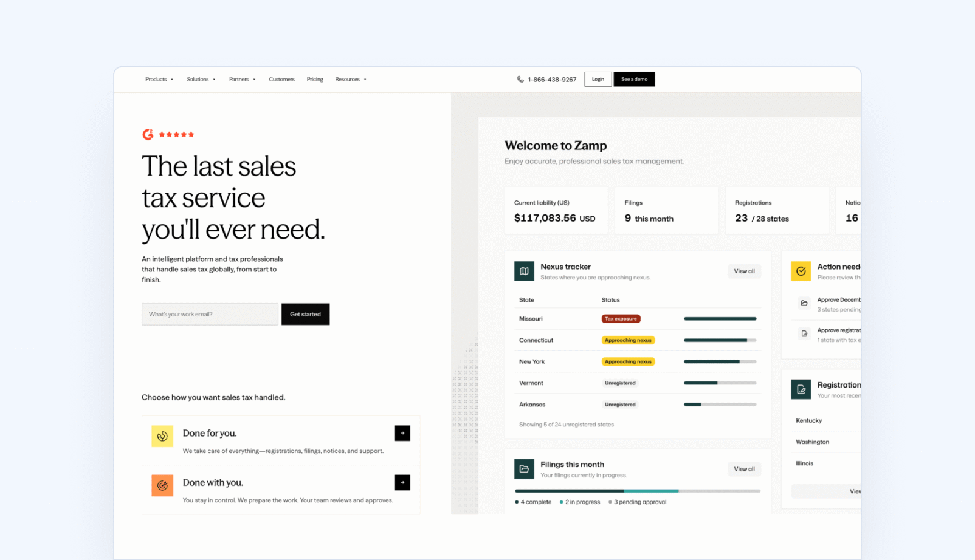Click the Registrations 23 / 28 states value
The height and width of the screenshot is (560, 975).
click(762, 218)
